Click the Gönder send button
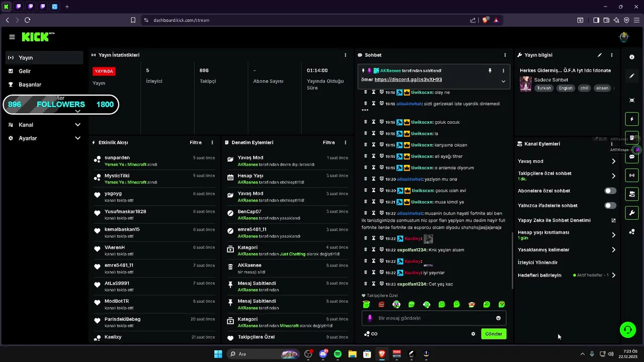The width and height of the screenshot is (644, 362). pos(494,334)
